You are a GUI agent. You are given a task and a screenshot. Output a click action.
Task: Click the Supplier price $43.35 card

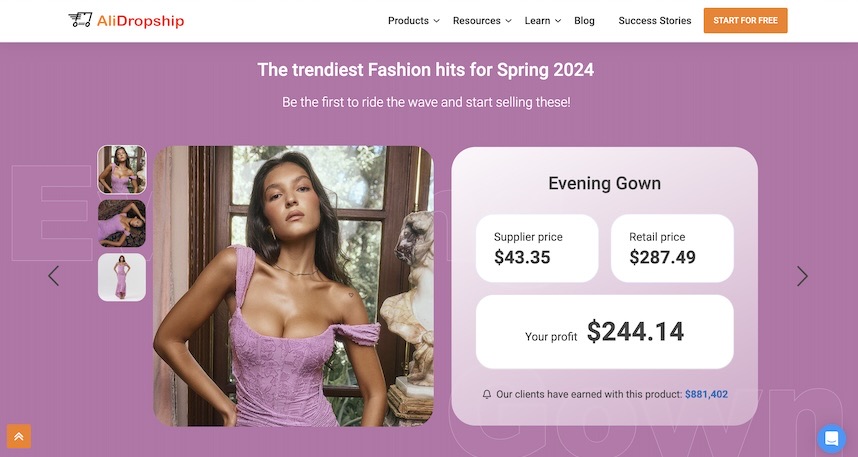tap(537, 248)
